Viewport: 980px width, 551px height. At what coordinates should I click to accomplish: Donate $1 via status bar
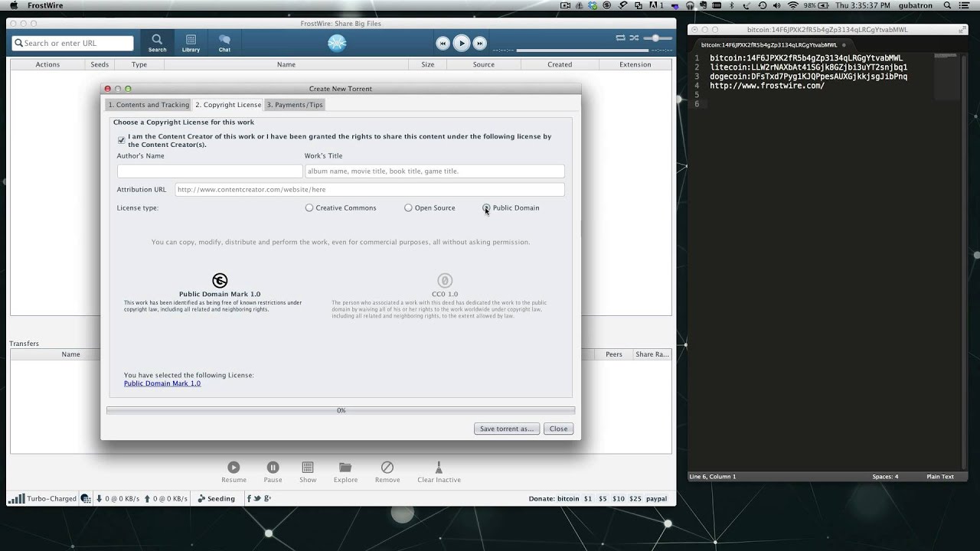588,499
